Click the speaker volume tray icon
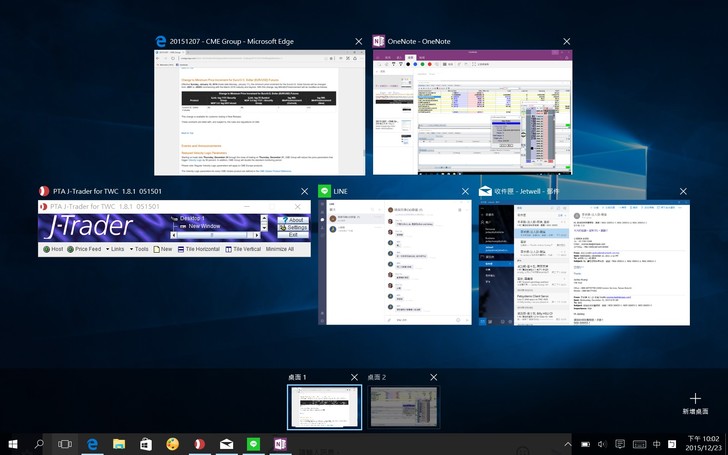Screen dimensions: 728x455 (x=602, y=443)
